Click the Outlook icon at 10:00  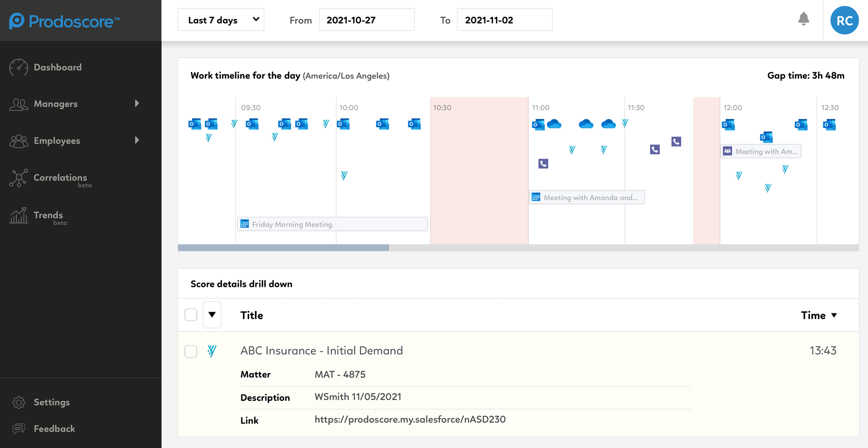pyautogui.click(x=343, y=124)
